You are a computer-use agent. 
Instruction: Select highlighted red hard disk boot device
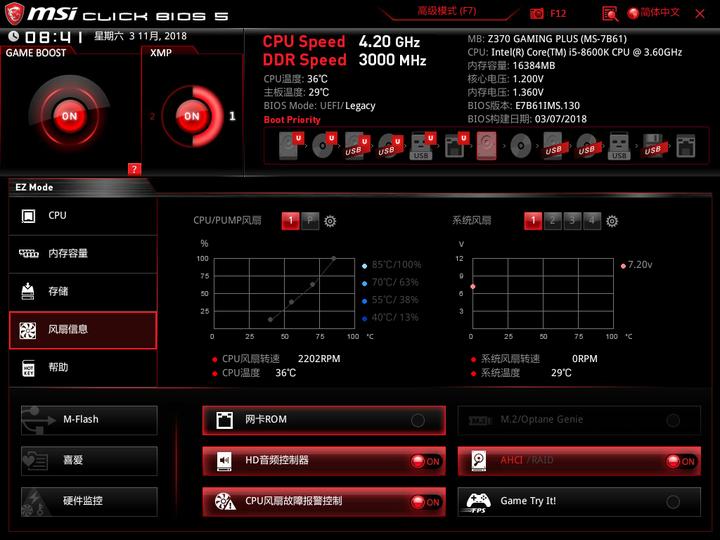pyautogui.click(x=486, y=146)
